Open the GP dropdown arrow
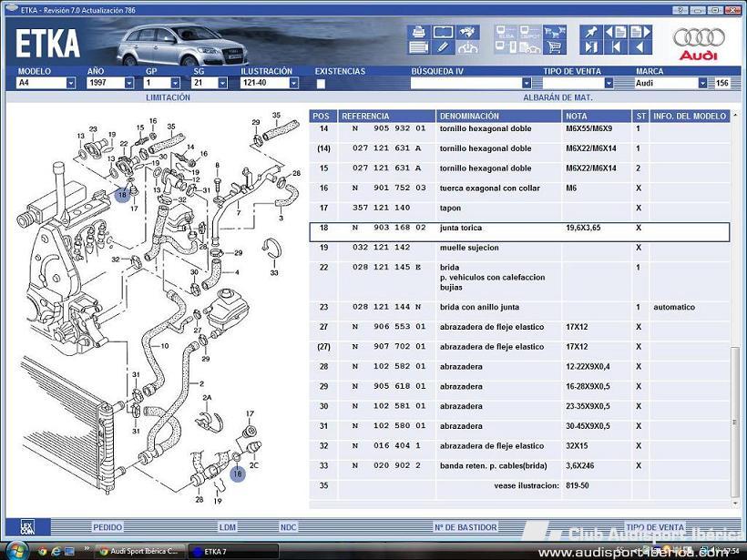 click(175, 84)
